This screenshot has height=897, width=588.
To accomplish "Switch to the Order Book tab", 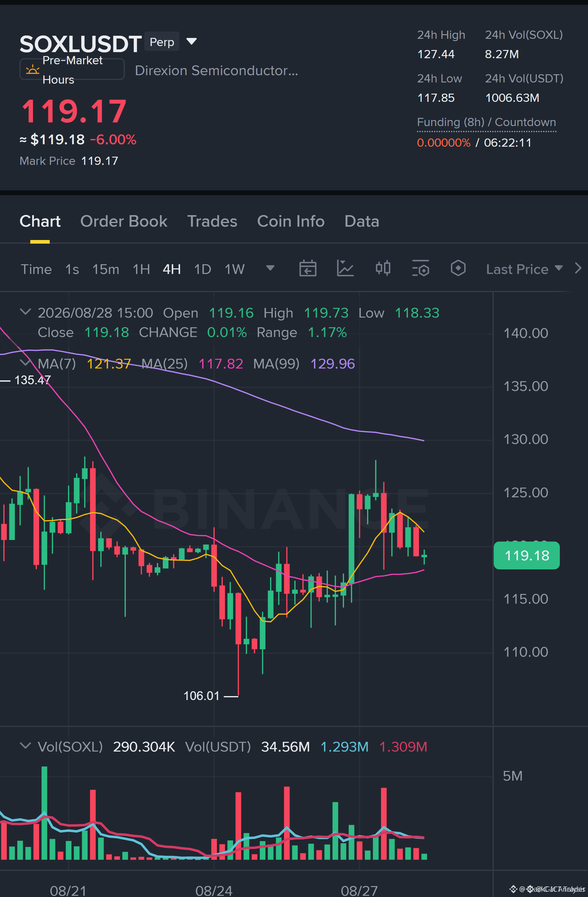I will click(x=124, y=221).
